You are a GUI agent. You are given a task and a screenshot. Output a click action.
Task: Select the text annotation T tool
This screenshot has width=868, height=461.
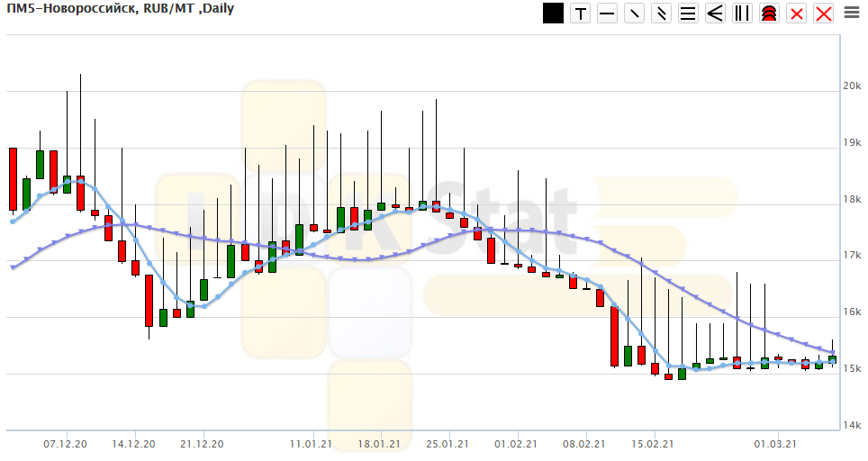coord(581,14)
